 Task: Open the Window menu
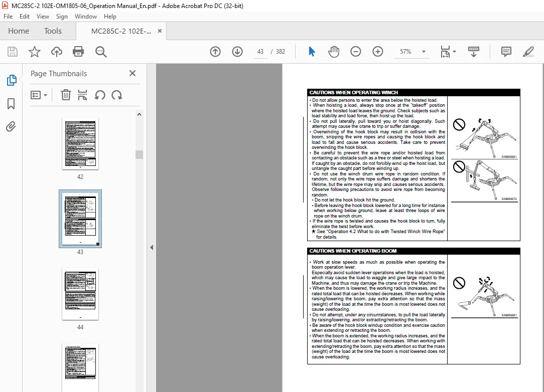tap(86, 16)
